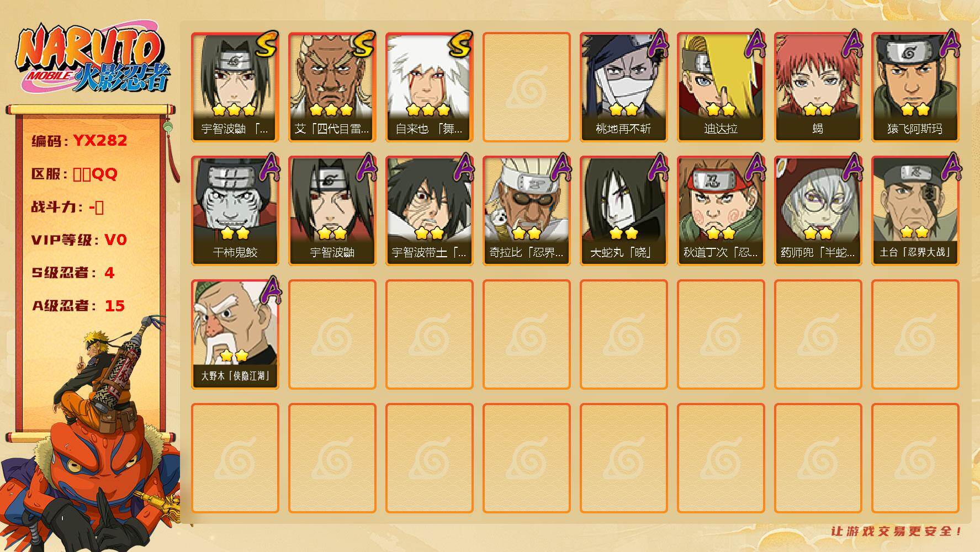This screenshot has width=980, height=552.
Task: Open the 自来也 S-rank ninja card
Action: tap(429, 87)
